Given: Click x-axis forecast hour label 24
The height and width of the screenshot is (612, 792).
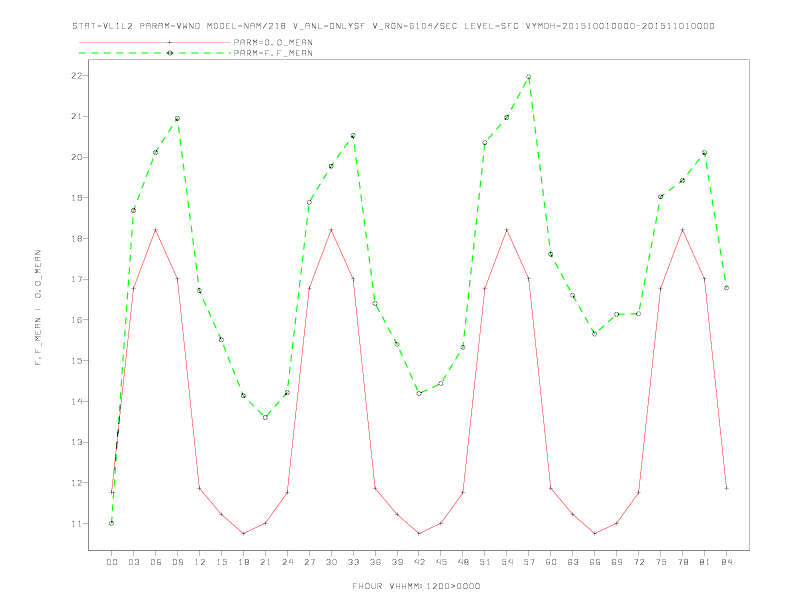Looking at the screenshot, I should pos(287,562).
